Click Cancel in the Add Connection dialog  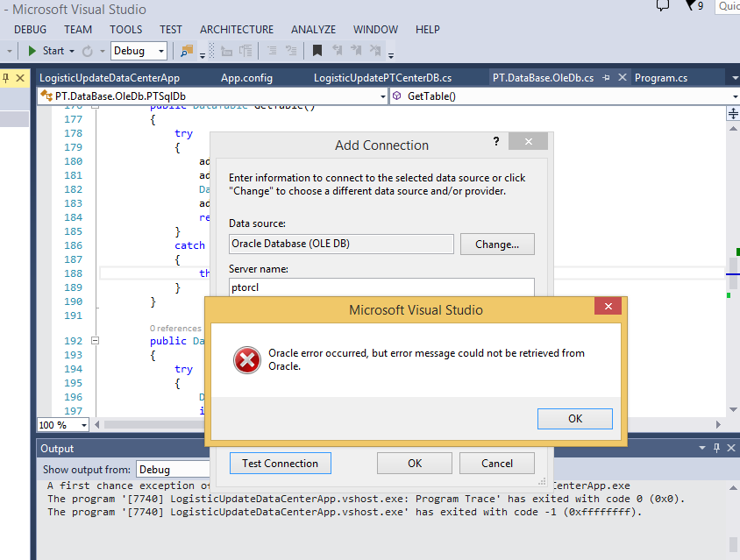click(497, 464)
